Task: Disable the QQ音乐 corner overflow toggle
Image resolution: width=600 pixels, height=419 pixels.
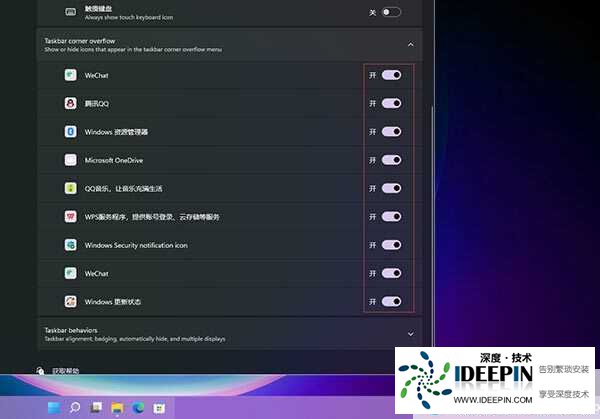Action: click(x=391, y=188)
